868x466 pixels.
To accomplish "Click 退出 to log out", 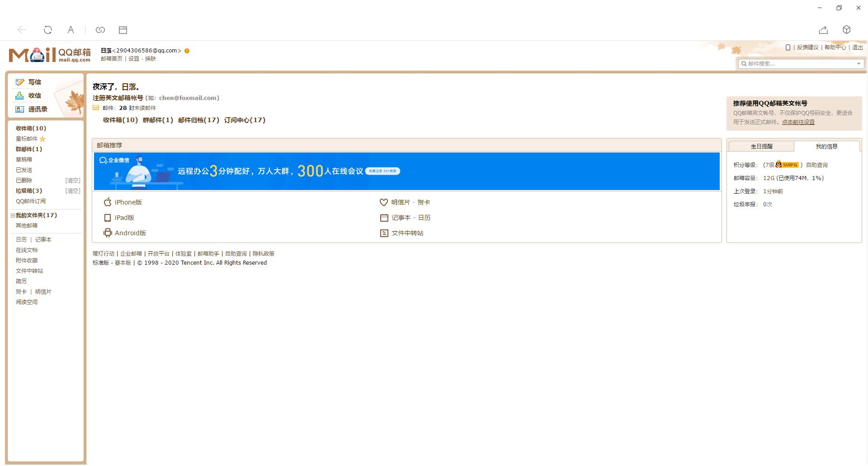I will click(x=857, y=48).
